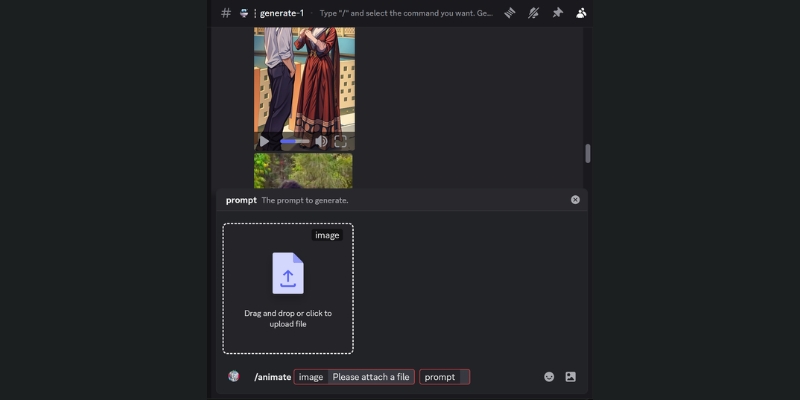Show the member list icon

click(581, 13)
